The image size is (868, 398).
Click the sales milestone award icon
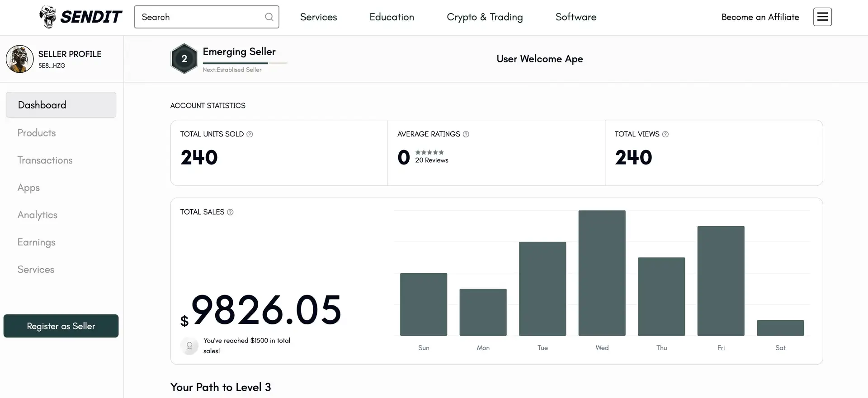point(189,346)
